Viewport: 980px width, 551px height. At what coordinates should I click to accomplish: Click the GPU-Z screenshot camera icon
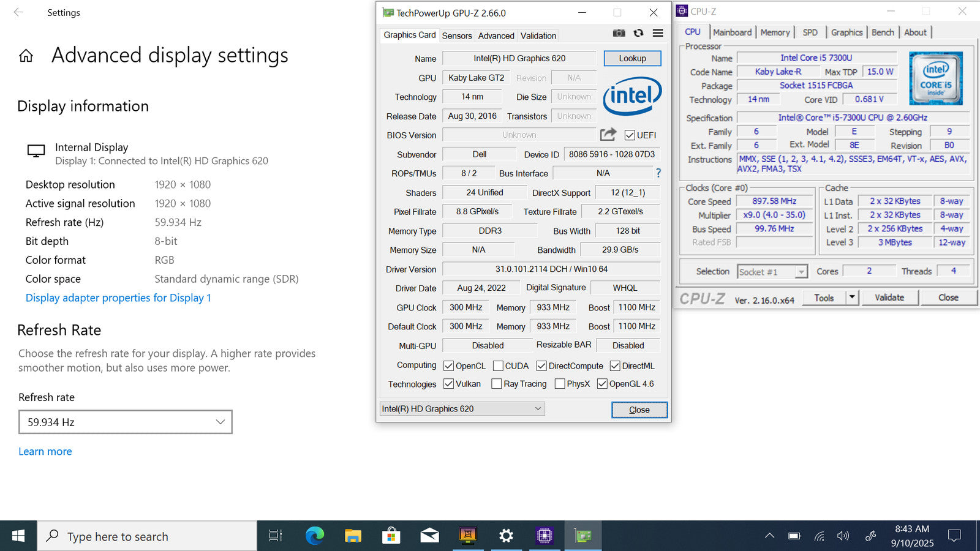pos(619,33)
